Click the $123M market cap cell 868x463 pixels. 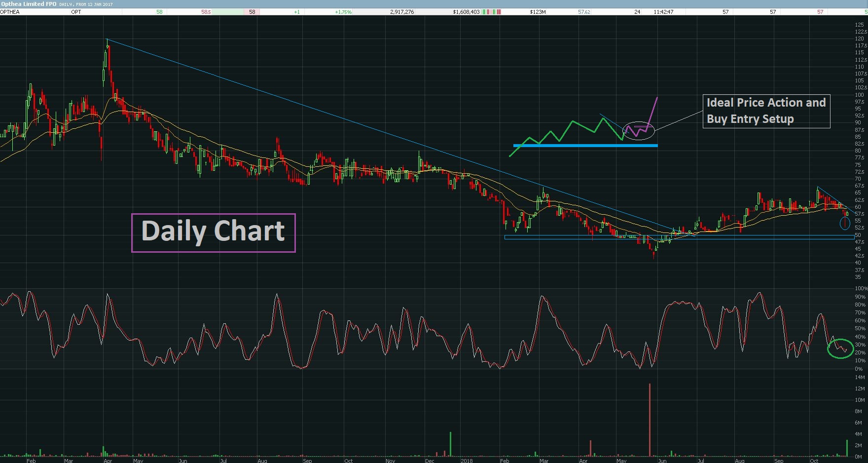[538, 12]
